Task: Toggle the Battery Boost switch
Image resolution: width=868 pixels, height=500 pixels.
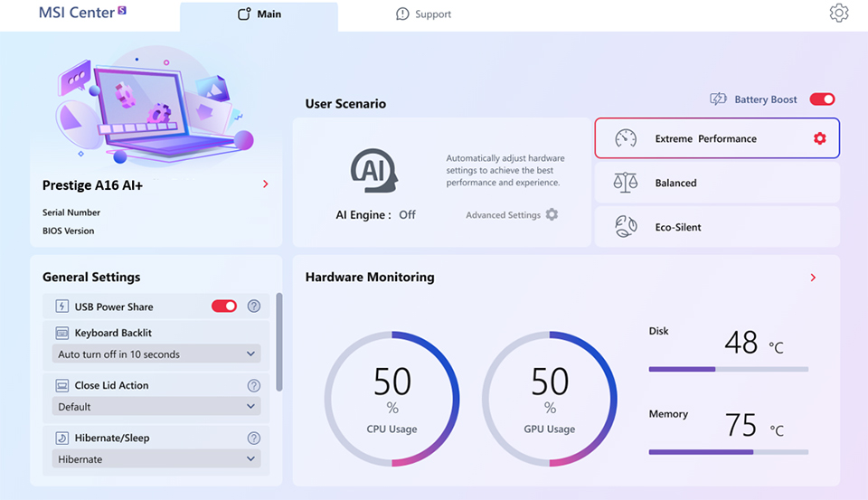Action: (821, 99)
